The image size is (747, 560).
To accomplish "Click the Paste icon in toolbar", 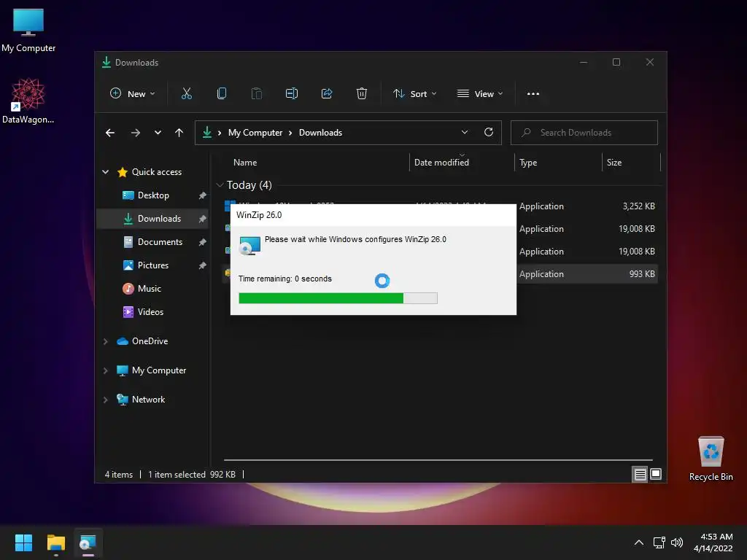I will (256, 93).
